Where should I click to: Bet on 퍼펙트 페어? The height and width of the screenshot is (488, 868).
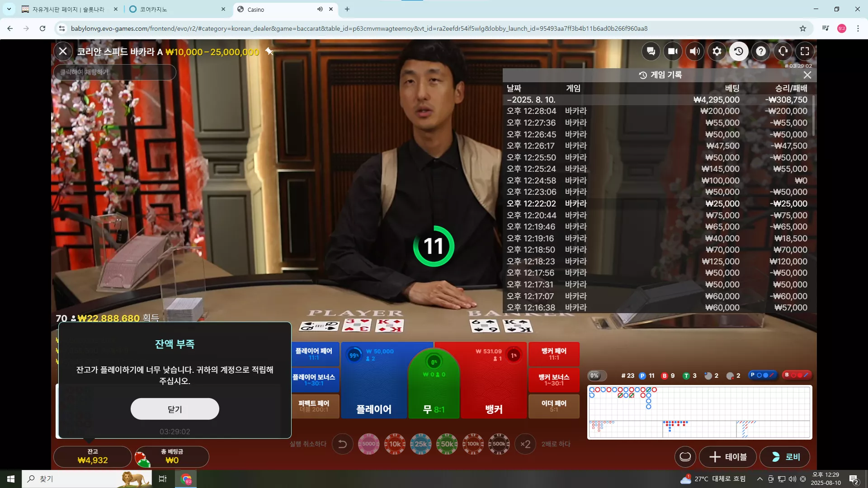[314, 406]
